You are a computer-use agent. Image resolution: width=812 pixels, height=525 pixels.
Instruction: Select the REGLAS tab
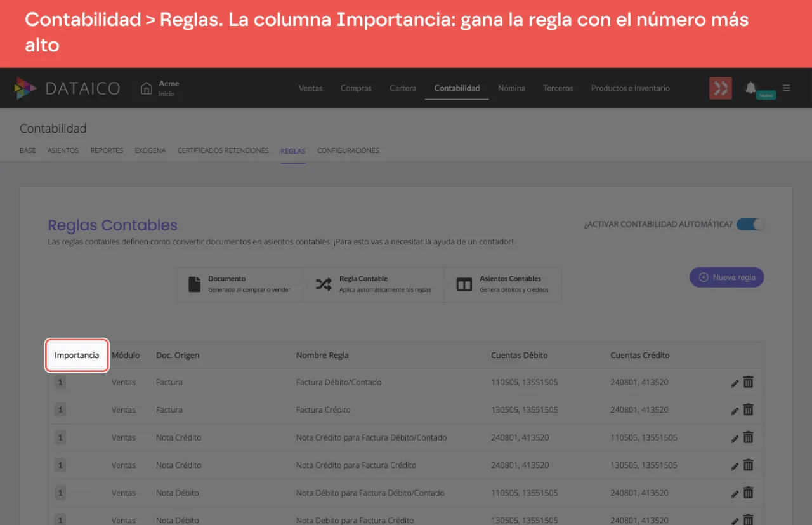293,151
